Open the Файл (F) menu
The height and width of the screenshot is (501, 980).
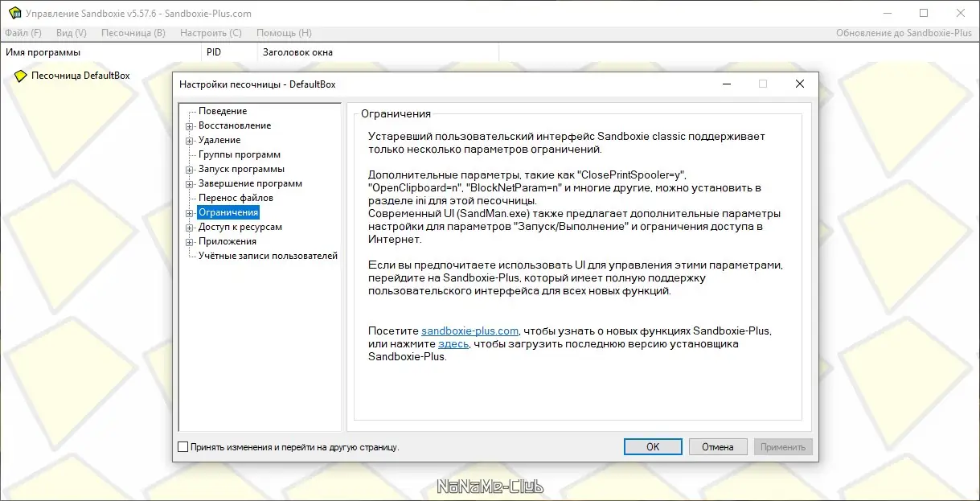click(23, 33)
